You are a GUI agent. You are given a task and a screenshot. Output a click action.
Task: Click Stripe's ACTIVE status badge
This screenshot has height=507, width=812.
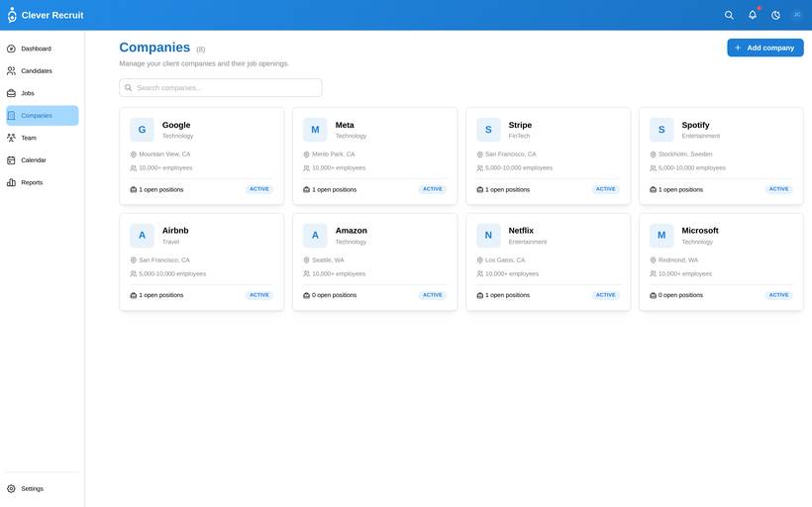point(605,189)
